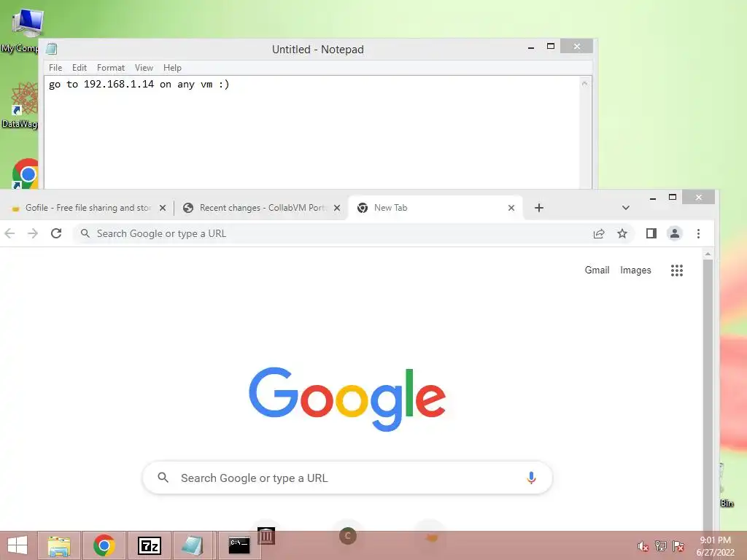This screenshot has height=560, width=747.
Task: Expand the Chrome tab search chevron
Action: click(625, 208)
